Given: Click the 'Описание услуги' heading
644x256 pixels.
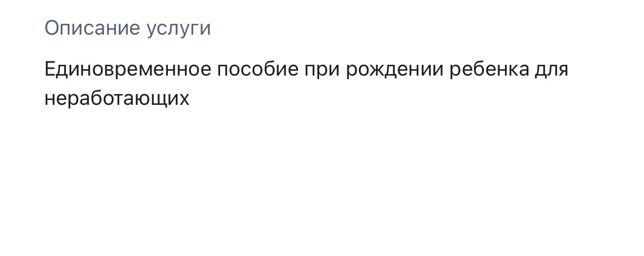Looking at the screenshot, I should point(127,28).
